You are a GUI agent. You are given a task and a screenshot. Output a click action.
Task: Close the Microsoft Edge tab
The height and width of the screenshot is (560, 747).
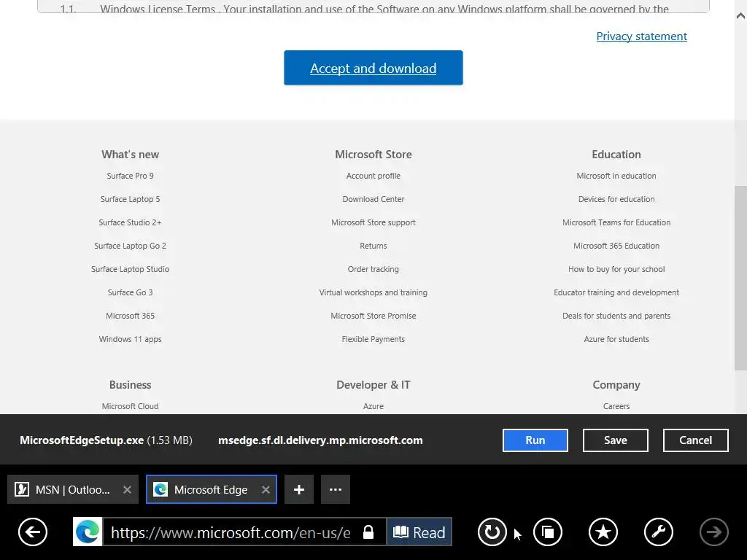(x=266, y=489)
